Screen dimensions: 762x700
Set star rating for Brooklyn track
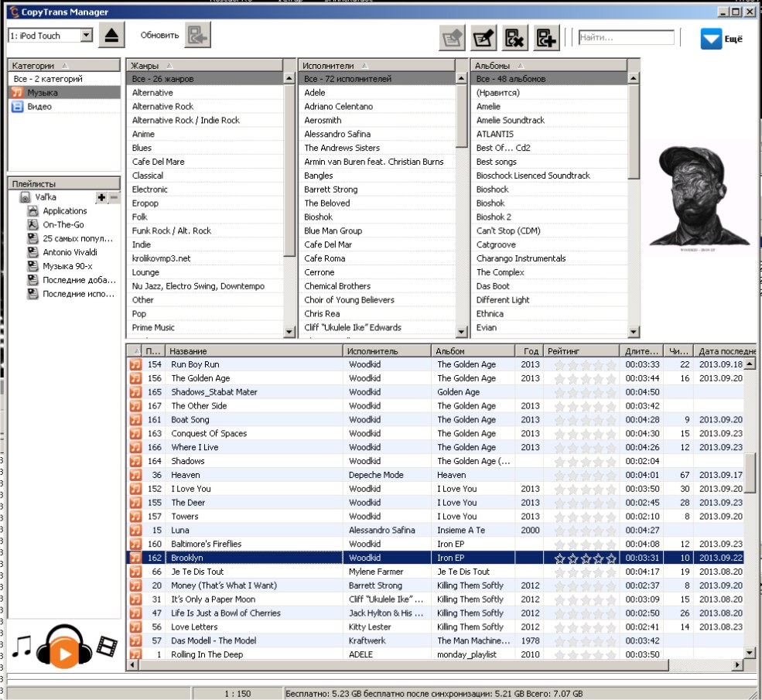coord(585,558)
